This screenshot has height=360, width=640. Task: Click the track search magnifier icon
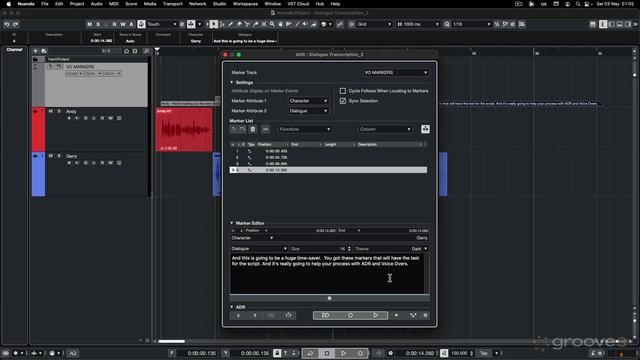pyautogui.click(x=146, y=51)
